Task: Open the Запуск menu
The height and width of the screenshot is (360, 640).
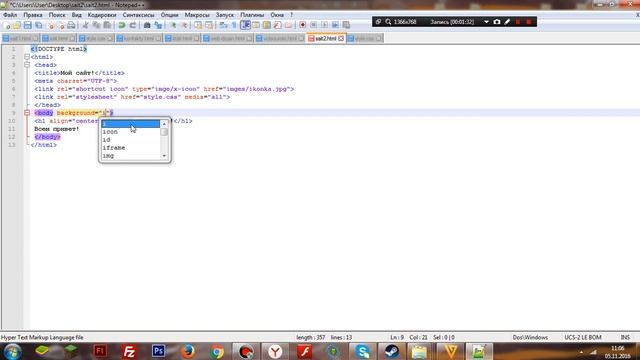Action: coord(225,15)
